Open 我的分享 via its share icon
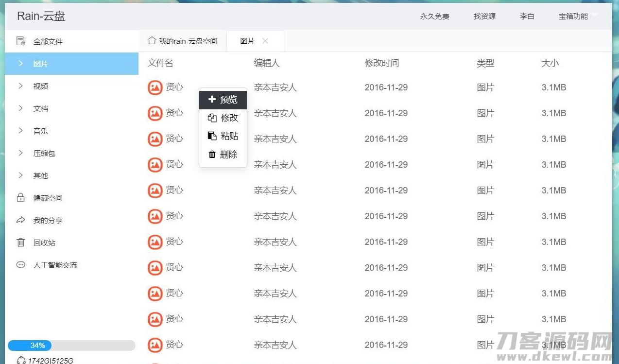The image size is (619, 364). [21, 220]
